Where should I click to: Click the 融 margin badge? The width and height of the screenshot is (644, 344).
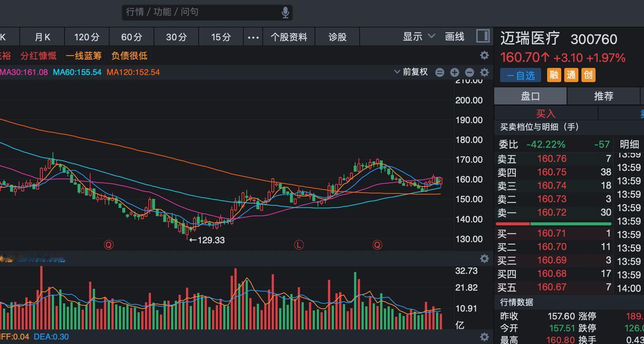tap(554, 75)
